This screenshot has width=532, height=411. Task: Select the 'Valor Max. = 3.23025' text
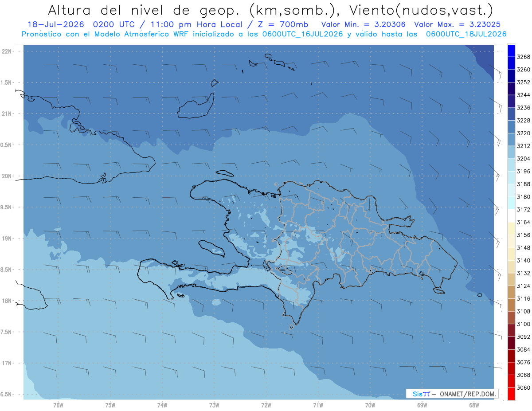pyautogui.click(x=458, y=25)
